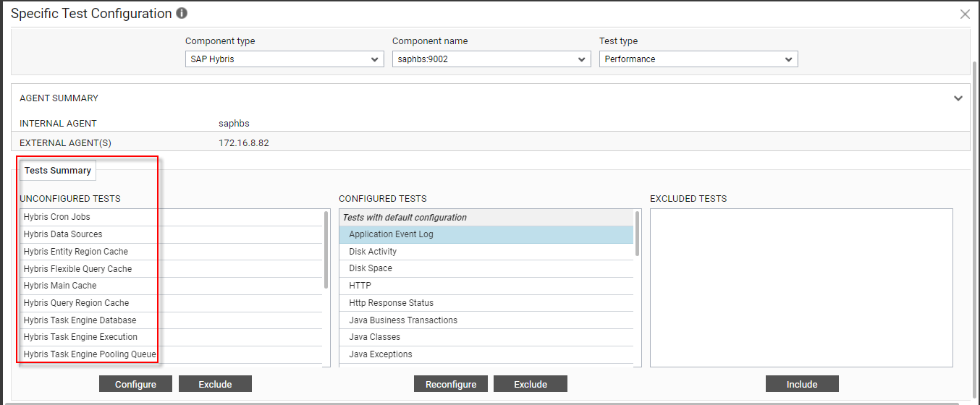Open the Test type dropdown

698,59
